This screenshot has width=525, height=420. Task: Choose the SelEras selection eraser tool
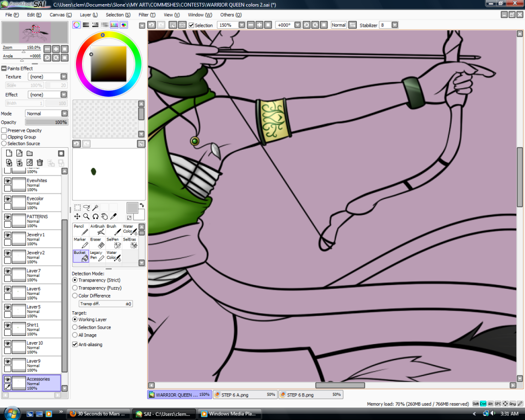[130, 243]
